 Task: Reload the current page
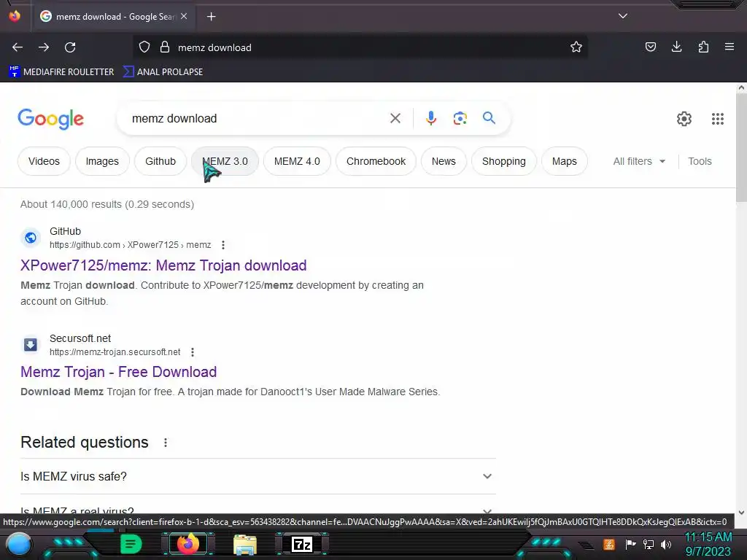[70, 47]
